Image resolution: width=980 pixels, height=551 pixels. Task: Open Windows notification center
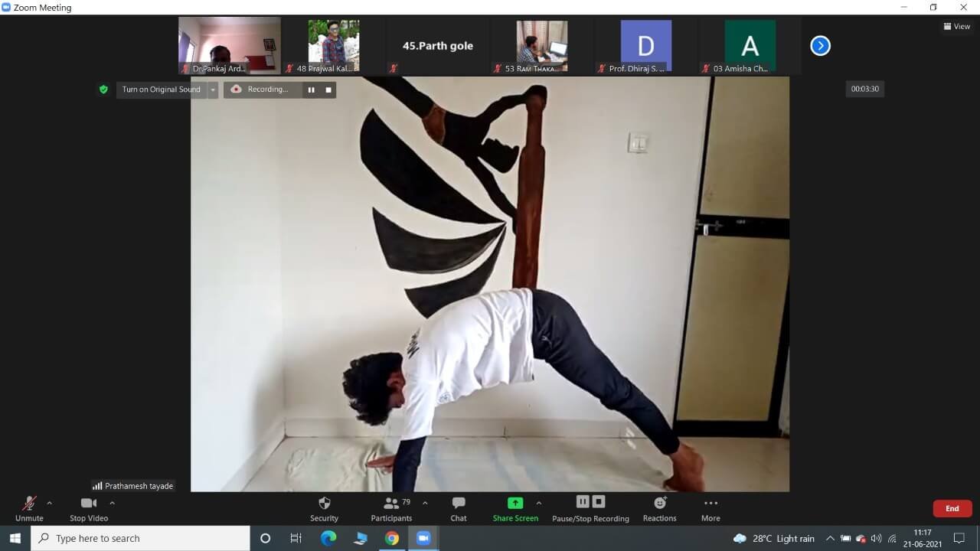pos(959,538)
